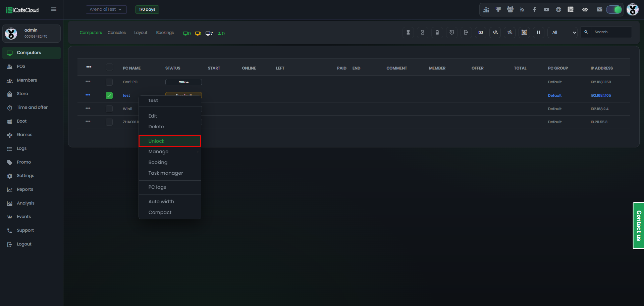
Task: Click into the Search field
Action: [x=611, y=32]
